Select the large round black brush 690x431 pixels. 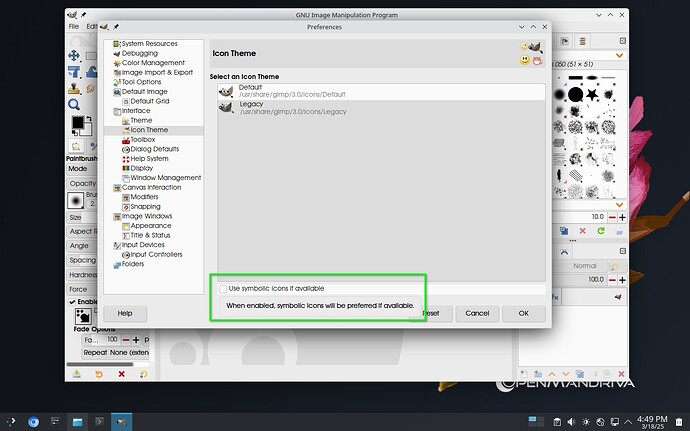(x=576, y=94)
